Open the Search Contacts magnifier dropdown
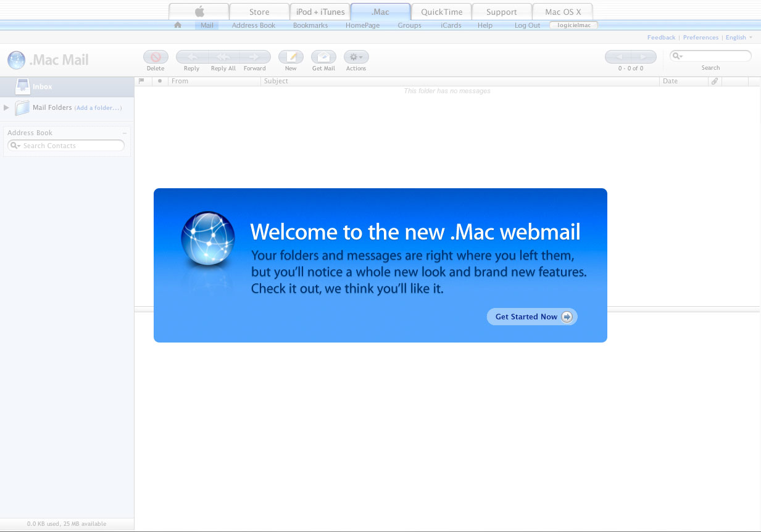 [x=15, y=146]
